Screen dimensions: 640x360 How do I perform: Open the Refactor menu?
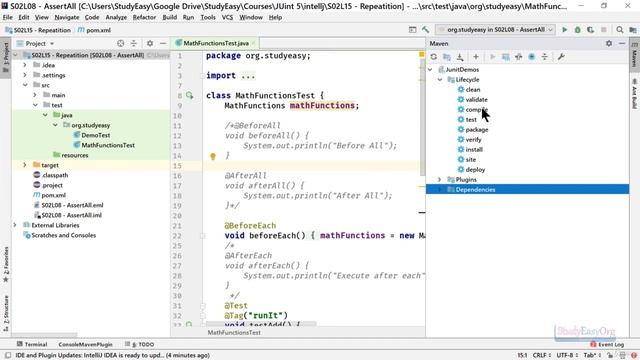point(144,17)
